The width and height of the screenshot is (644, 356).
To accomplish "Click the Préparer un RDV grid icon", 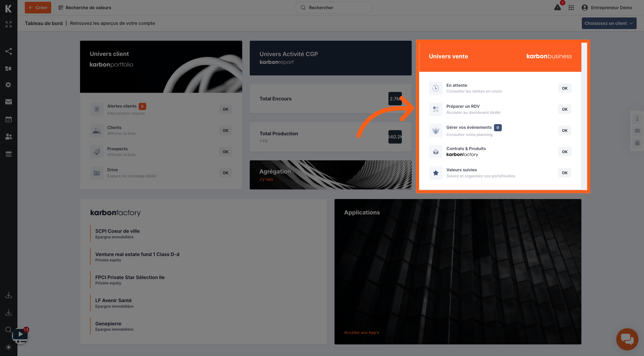I will click(x=436, y=109).
